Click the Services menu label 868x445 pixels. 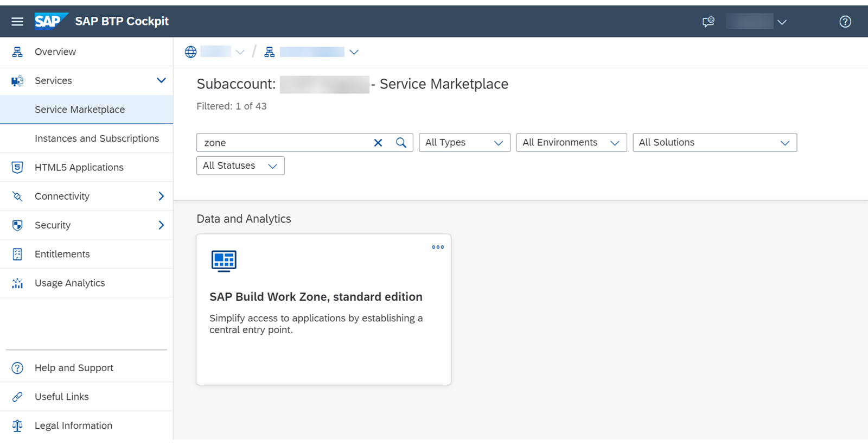(53, 81)
